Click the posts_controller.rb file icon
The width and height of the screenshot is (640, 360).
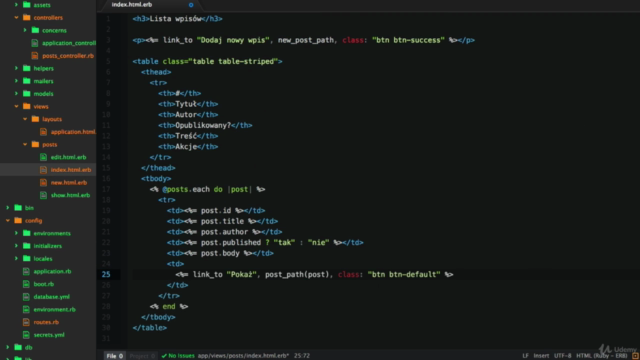(x=35, y=56)
